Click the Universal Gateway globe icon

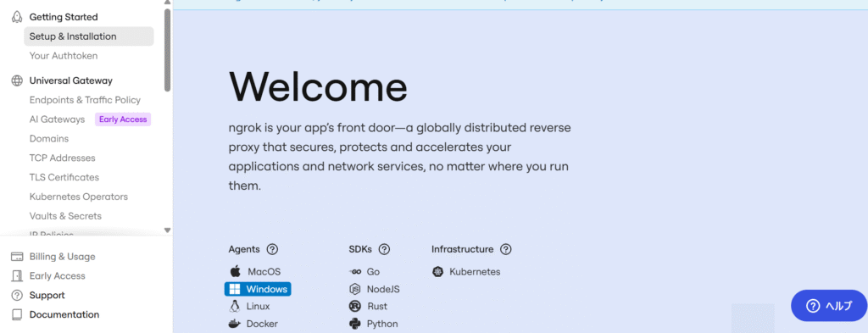click(x=17, y=80)
